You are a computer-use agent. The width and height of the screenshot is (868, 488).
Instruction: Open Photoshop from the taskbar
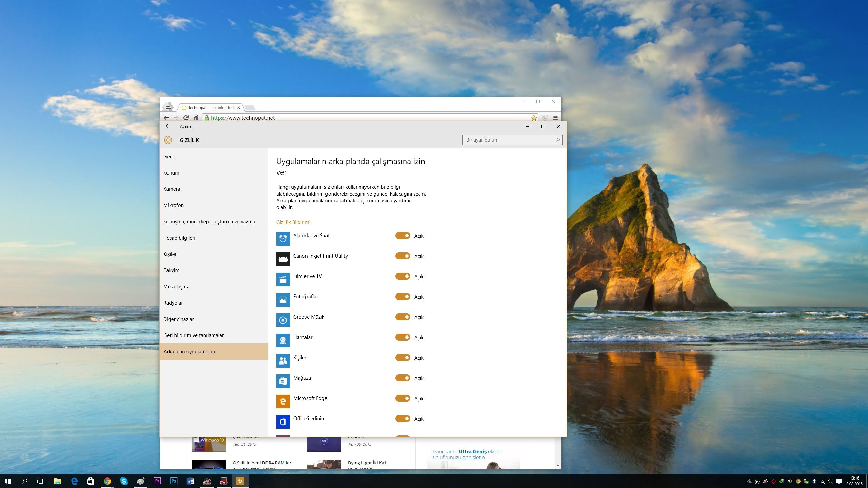(174, 481)
